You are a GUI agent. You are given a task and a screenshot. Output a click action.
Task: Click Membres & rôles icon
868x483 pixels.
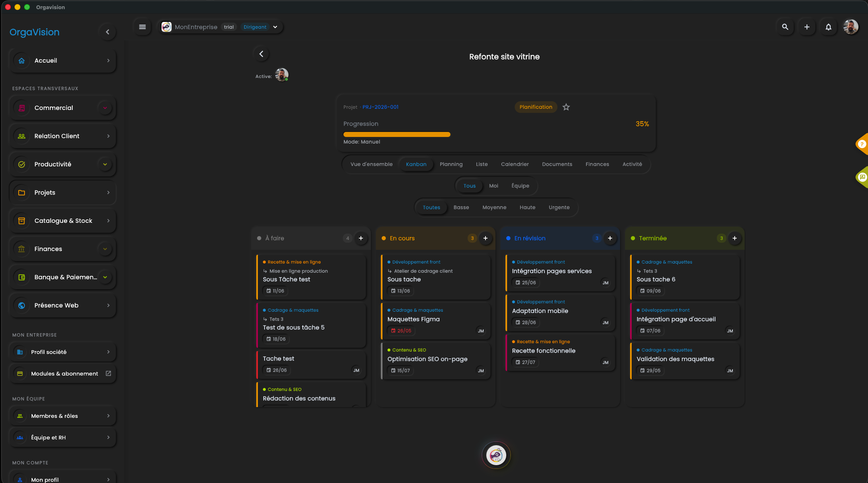20,416
